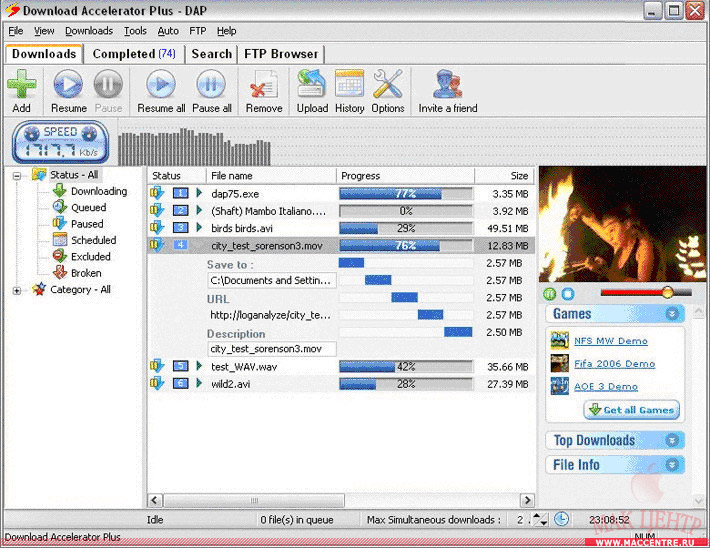The width and height of the screenshot is (710, 548).
Task: Expand the File Info panel
Action: click(672, 465)
